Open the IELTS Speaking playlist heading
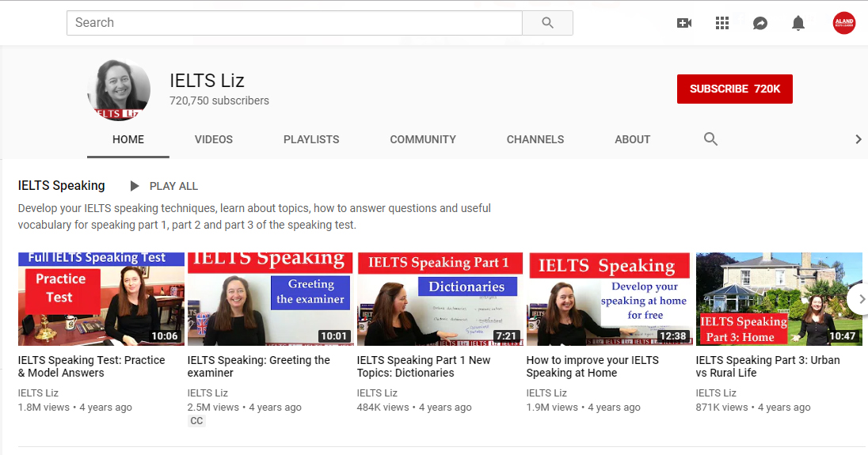Screen dimensions: 868x455 [62, 186]
